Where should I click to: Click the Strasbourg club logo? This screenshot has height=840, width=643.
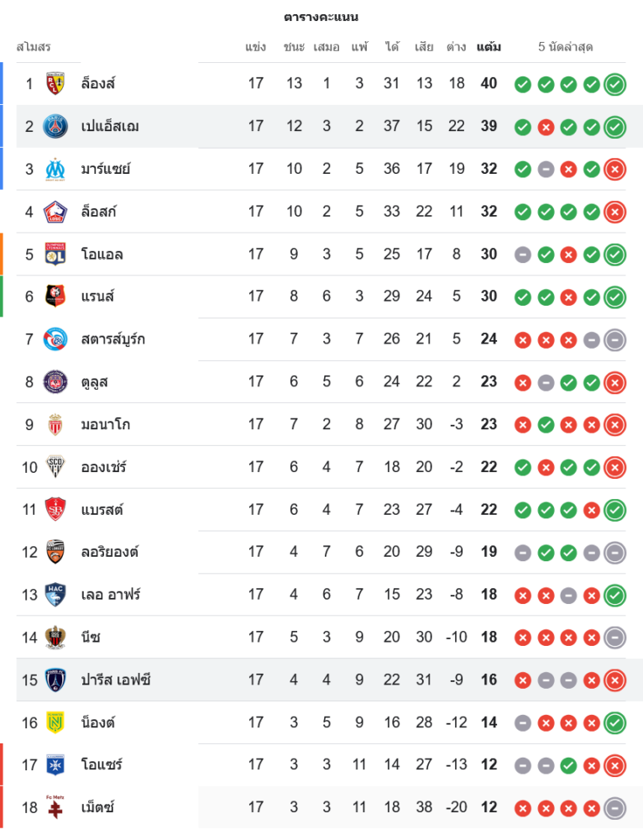(55, 339)
